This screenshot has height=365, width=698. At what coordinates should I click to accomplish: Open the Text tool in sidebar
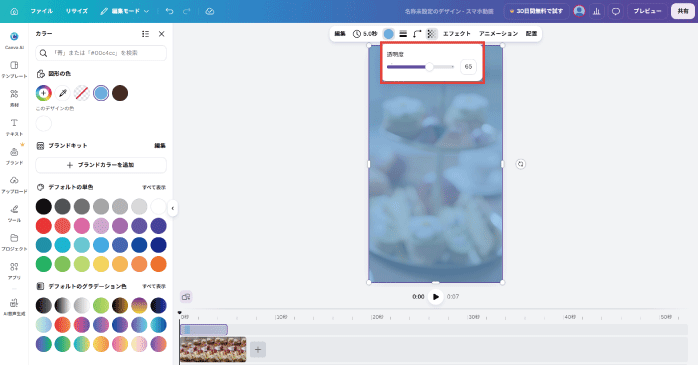(14, 127)
